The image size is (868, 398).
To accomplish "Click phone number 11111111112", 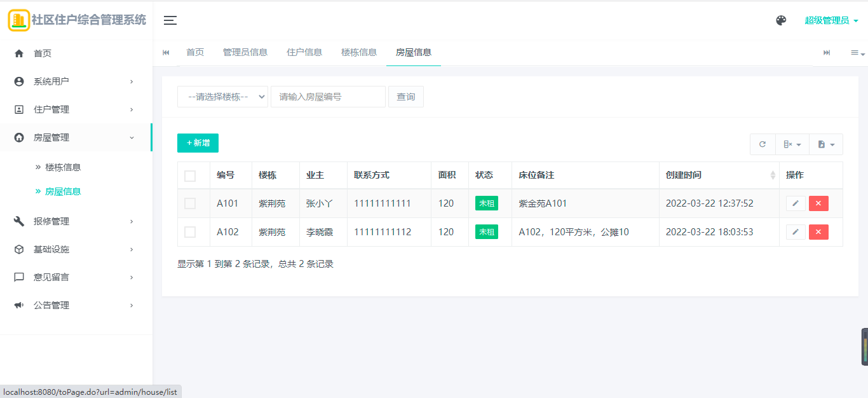I will coord(383,232).
